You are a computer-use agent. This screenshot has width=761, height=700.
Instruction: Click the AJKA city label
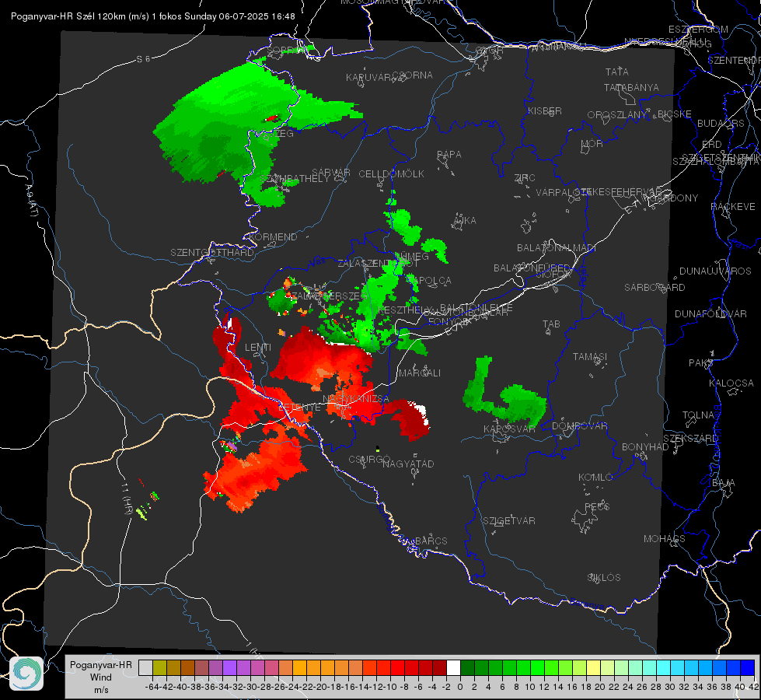click(465, 220)
